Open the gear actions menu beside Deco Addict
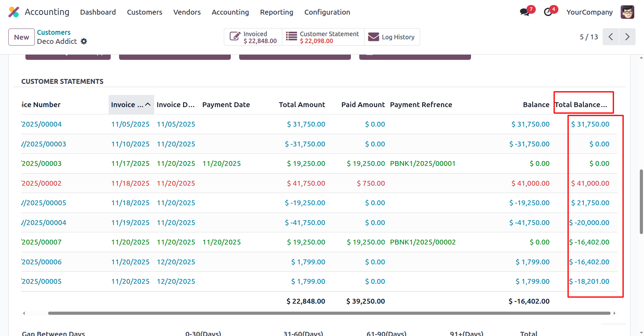This screenshot has width=644, height=336. pyautogui.click(x=84, y=41)
